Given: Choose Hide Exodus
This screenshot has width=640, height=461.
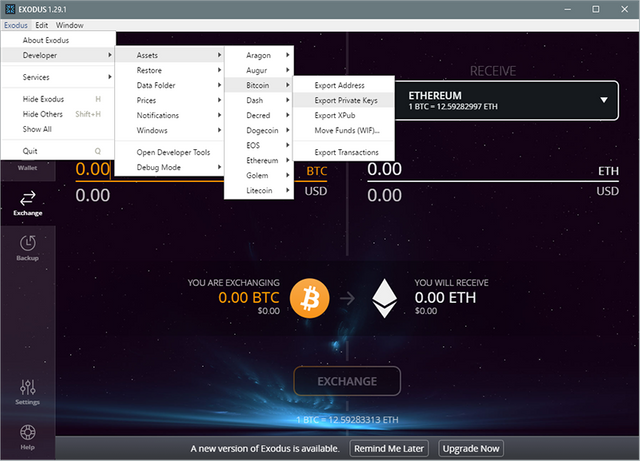Looking at the screenshot, I should tap(58, 99).
